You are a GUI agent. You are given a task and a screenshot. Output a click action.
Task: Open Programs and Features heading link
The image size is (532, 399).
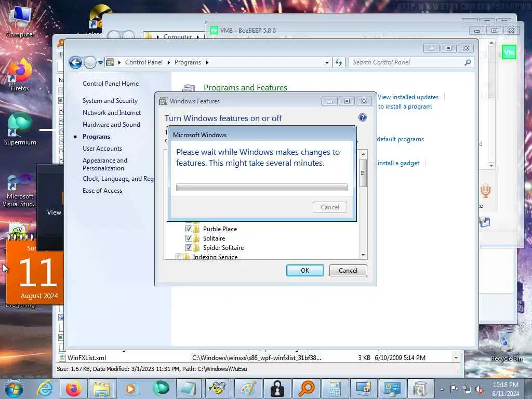click(x=245, y=87)
